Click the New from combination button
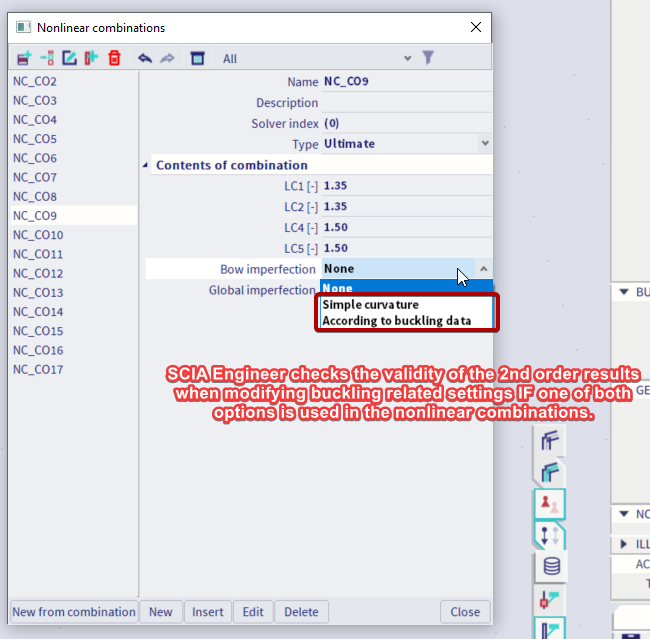The width and height of the screenshot is (650, 639). [74, 612]
